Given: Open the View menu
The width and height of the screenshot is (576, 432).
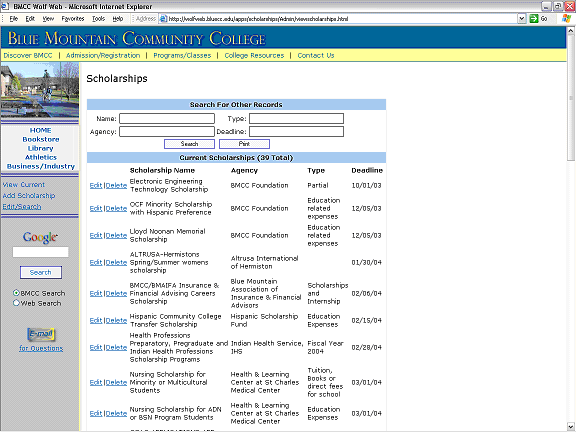Looking at the screenshot, I should (x=48, y=18).
